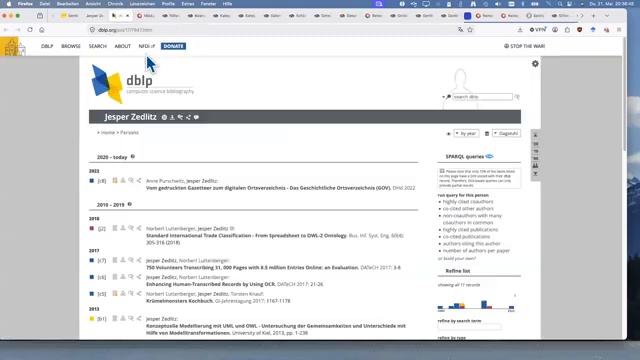Open 'highly cited coauthors' query link
The width and height of the screenshot is (640, 360).
(468, 202)
